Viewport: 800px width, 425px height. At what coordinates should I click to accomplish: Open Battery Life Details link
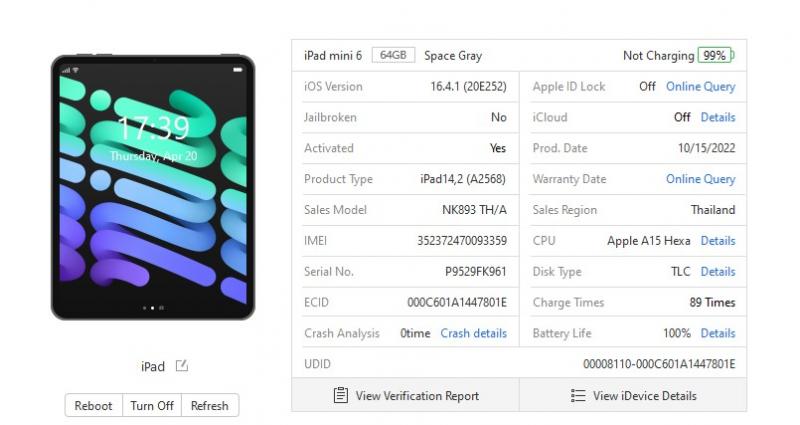(x=718, y=333)
